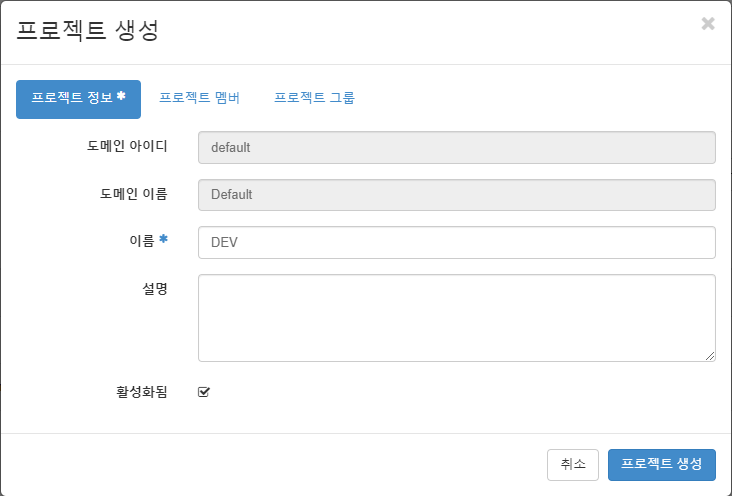Select the 프로젝트 정보 tab
This screenshot has height=496, width=732.
[x=78, y=99]
